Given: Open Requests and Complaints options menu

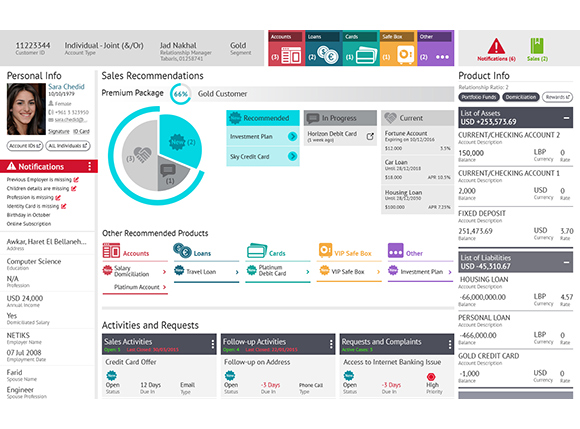Looking at the screenshot, I should point(450,344).
